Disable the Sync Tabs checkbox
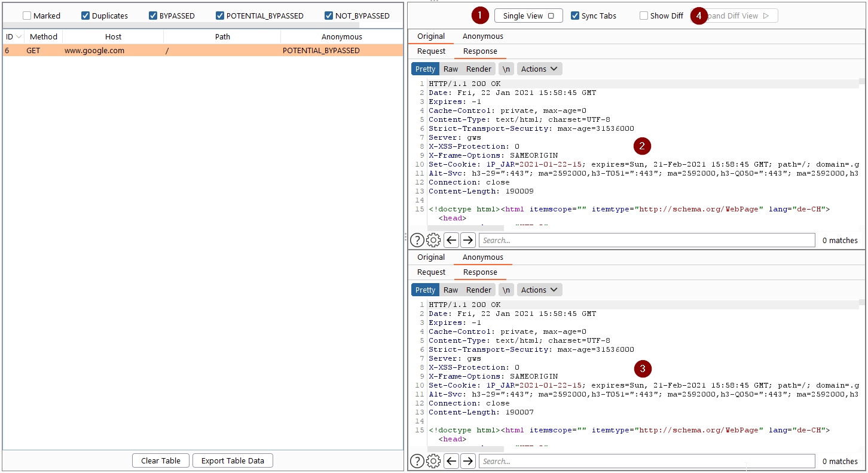The height and width of the screenshot is (473, 868). point(575,16)
